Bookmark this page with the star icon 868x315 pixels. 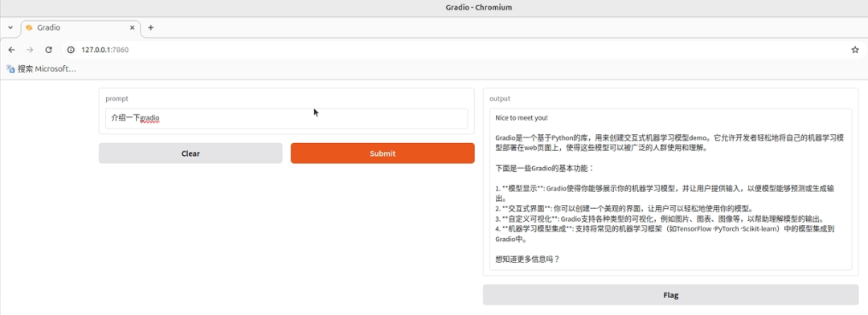854,50
